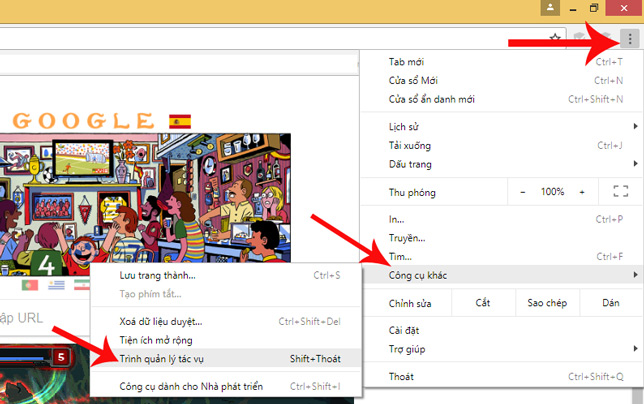Select Xoá dữ liệu duyệt...
Screen dimensions: 644x404
[225, 321]
